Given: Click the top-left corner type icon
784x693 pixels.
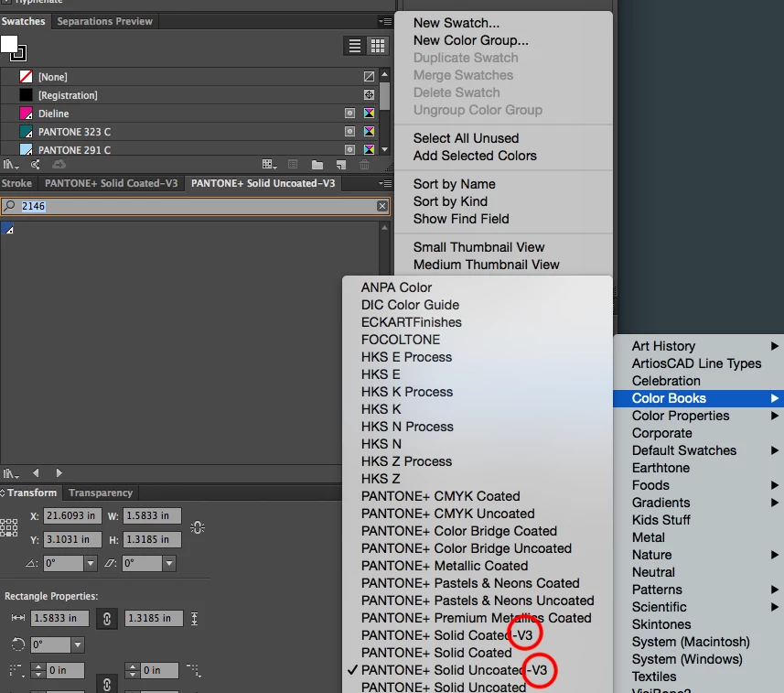Looking at the screenshot, I should pos(16,670).
